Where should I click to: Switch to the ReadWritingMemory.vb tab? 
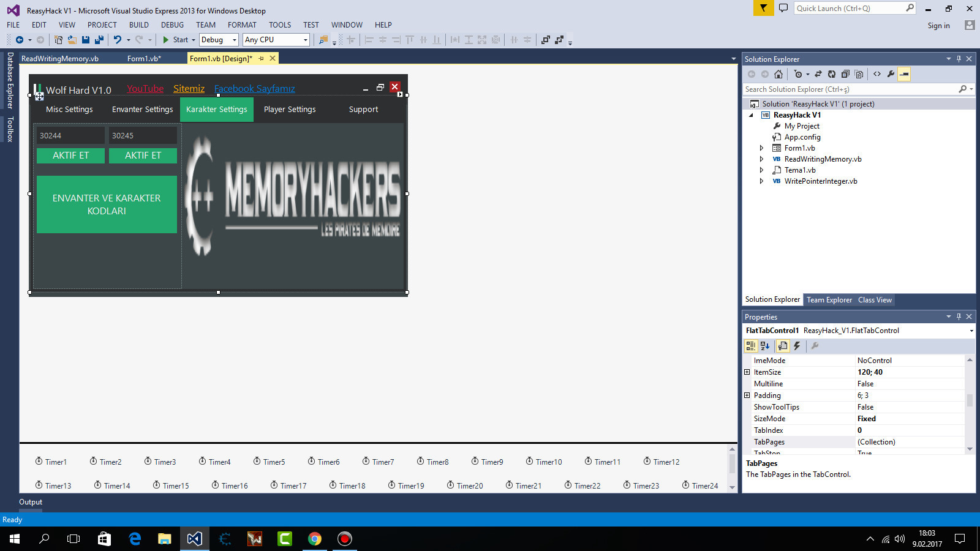(60, 59)
